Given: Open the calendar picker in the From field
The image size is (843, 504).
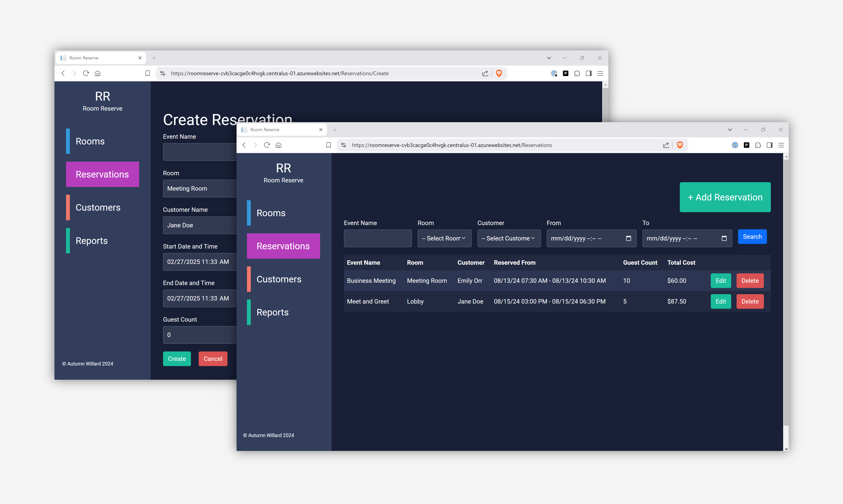Looking at the screenshot, I should pyautogui.click(x=629, y=238).
